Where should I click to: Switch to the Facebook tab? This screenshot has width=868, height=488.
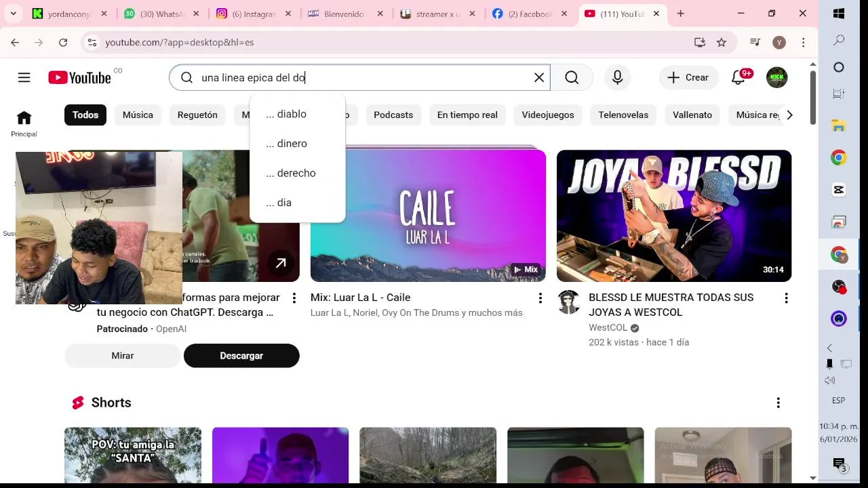[530, 14]
